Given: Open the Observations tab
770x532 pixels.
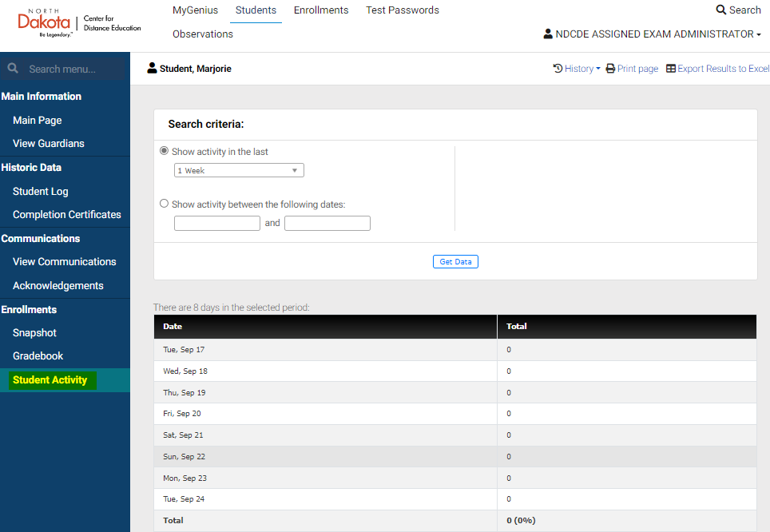Looking at the screenshot, I should pos(203,34).
